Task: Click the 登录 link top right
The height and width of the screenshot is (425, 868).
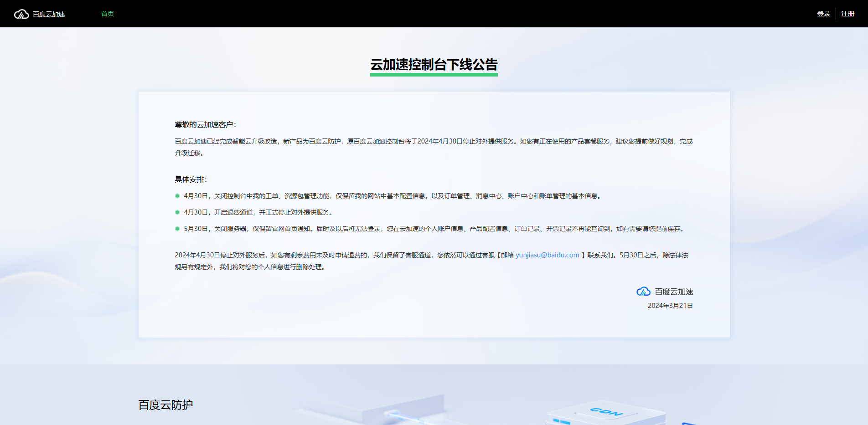Action: click(x=823, y=14)
